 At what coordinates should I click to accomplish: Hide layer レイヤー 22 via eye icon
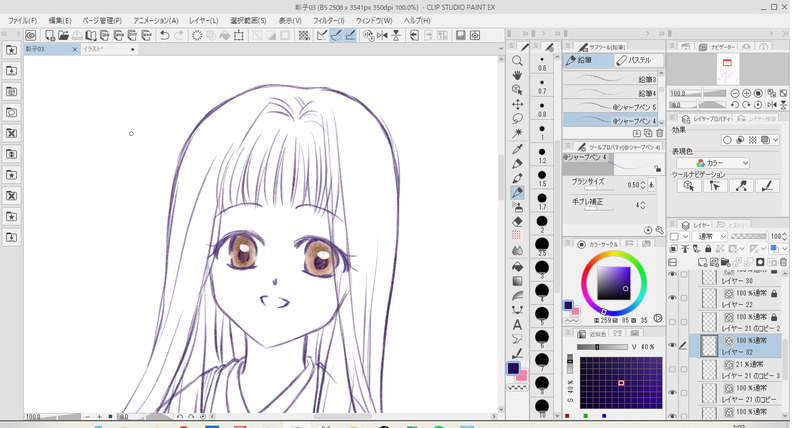(673, 298)
